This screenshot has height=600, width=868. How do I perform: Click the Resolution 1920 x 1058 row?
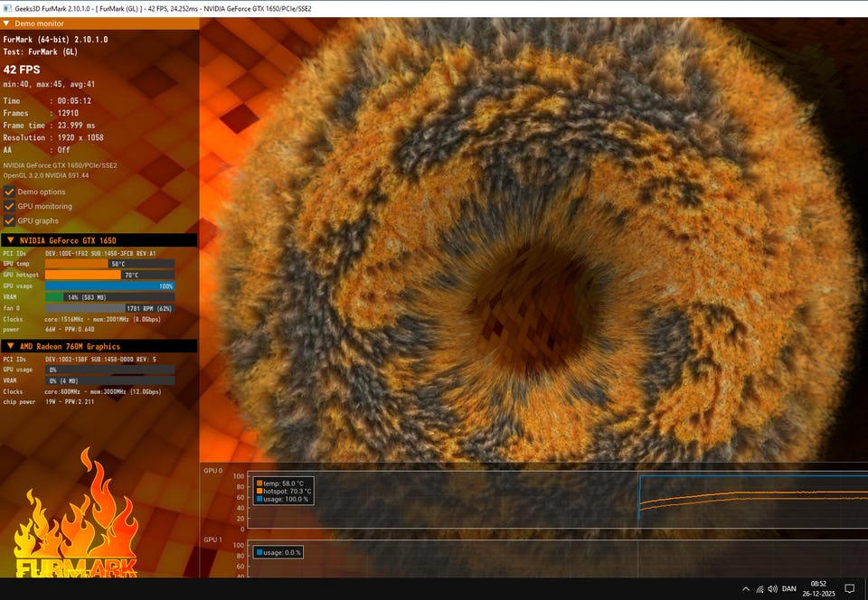click(53, 137)
